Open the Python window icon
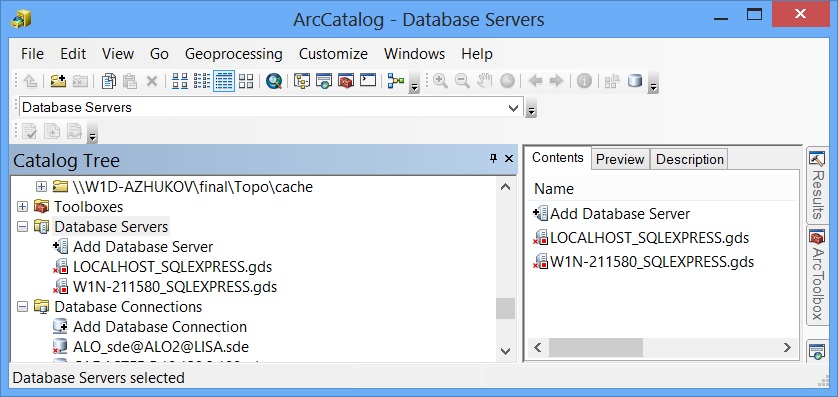This screenshot has width=838, height=397. pyautogui.click(x=368, y=81)
